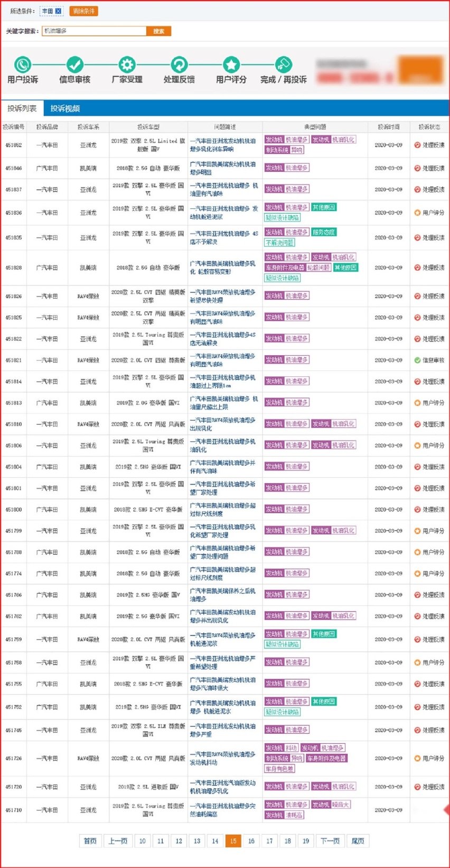The image size is (450, 868).
Task: Click the 厂家受理 gear icon
Action: 127,64
